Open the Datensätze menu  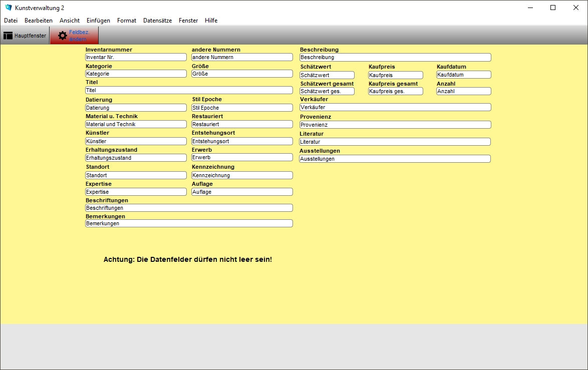coord(157,21)
